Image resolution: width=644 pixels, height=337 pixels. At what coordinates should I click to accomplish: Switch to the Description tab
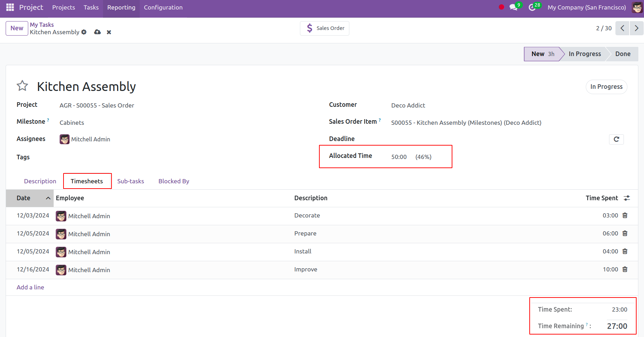tap(40, 181)
